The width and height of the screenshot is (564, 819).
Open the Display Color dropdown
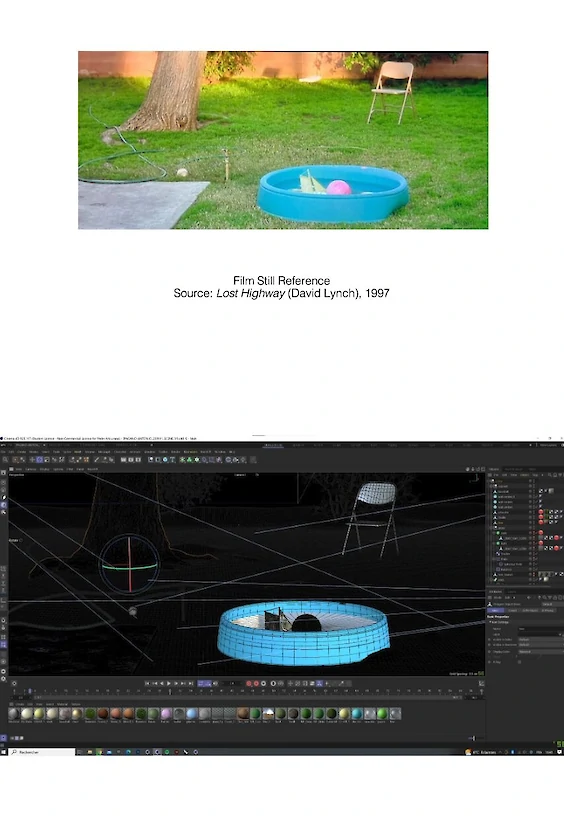[541, 652]
